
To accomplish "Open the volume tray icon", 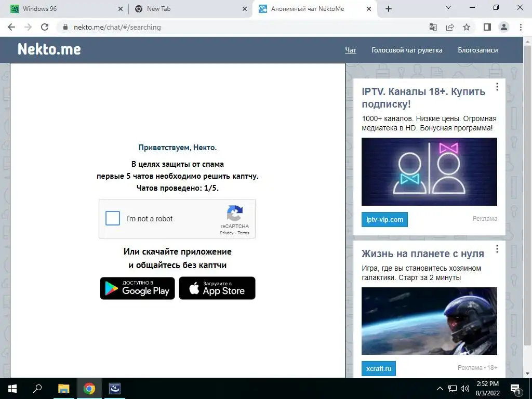I will [465, 389].
